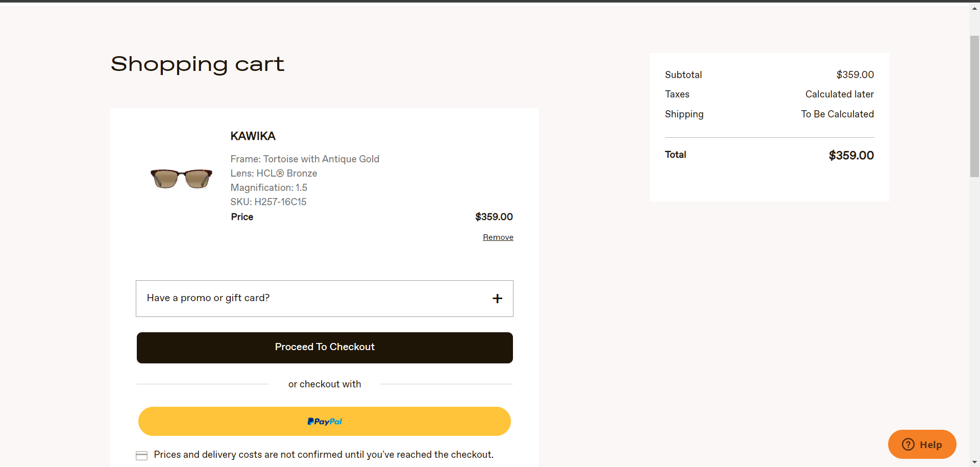Viewport: 980px width, 467px height.
Task: Click the "To Be Calculated" shipping value
Action: tap(837, 114)
